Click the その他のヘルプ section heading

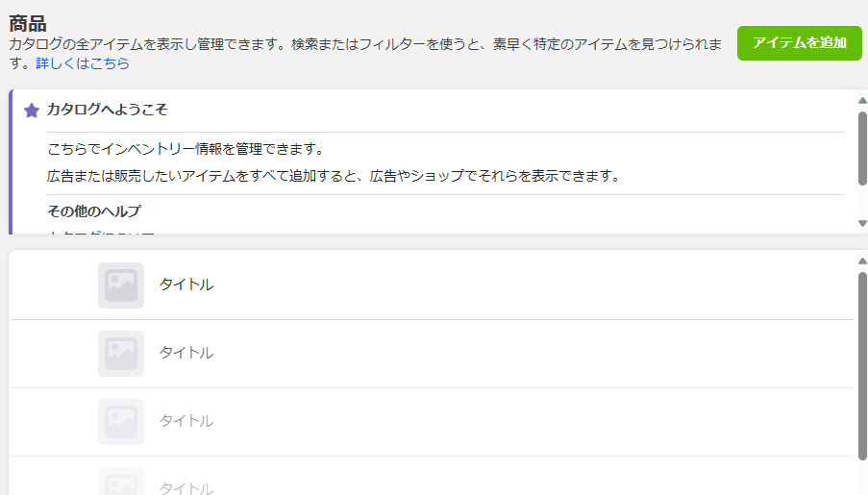pyautogui.click(x=94, y=210)
